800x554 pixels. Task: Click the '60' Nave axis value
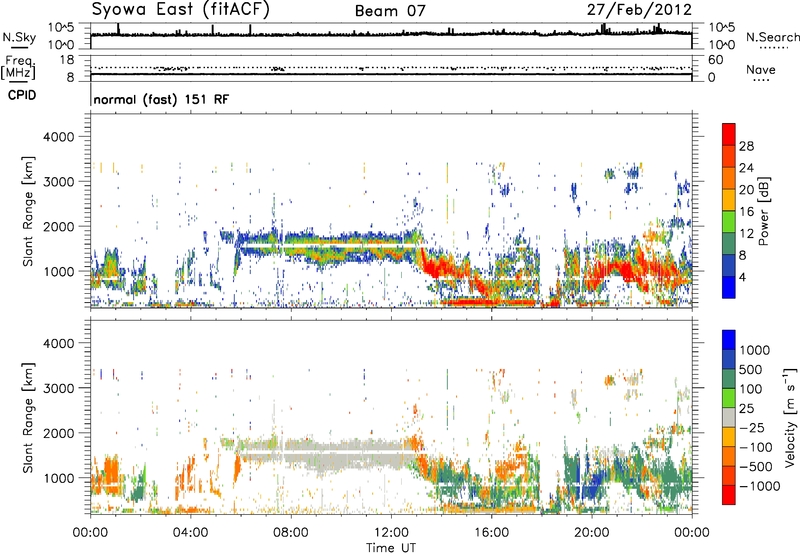[716, 60]
